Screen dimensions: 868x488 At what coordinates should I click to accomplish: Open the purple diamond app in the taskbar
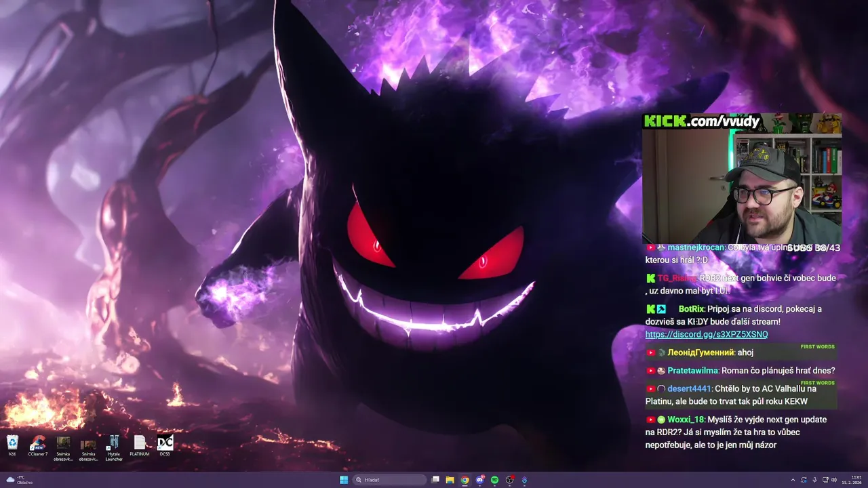coord(524,480)
